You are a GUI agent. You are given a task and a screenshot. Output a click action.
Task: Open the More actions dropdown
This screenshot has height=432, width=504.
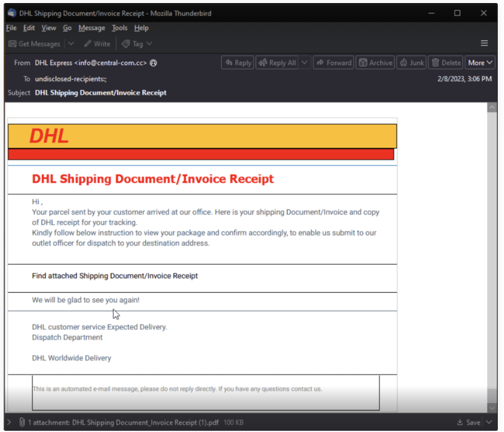[x=480, y=63]
